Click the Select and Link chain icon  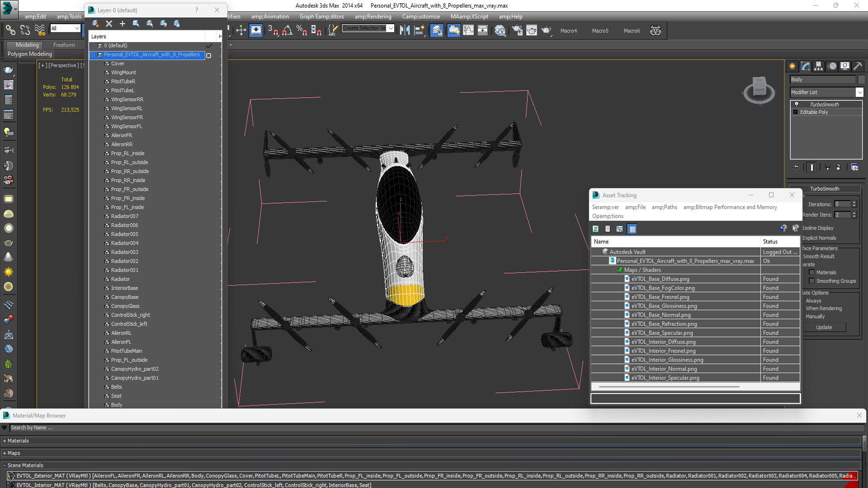tap(10, 30)
